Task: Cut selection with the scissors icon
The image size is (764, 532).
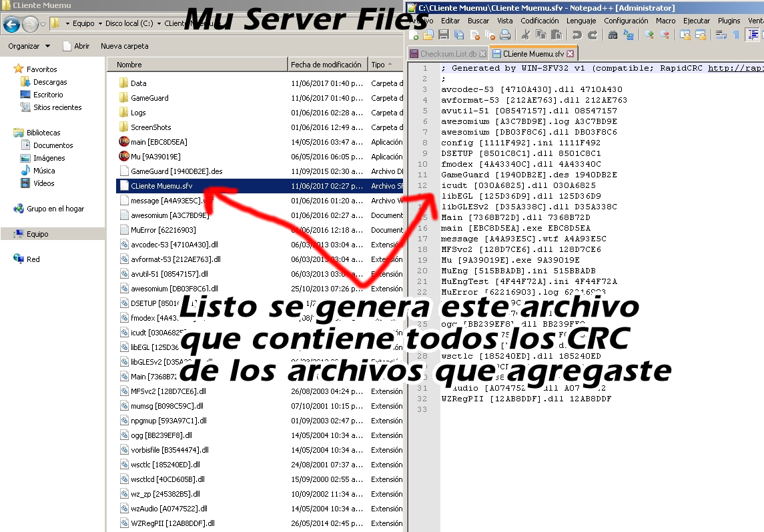Action: pyautogui.click(x=526, y=35)
